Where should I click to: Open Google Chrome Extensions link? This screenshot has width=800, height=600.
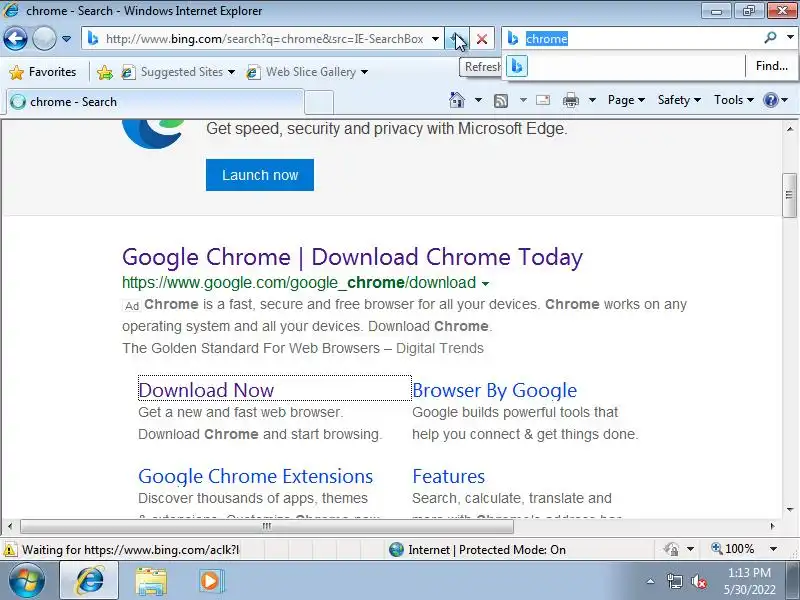point(256,476)
